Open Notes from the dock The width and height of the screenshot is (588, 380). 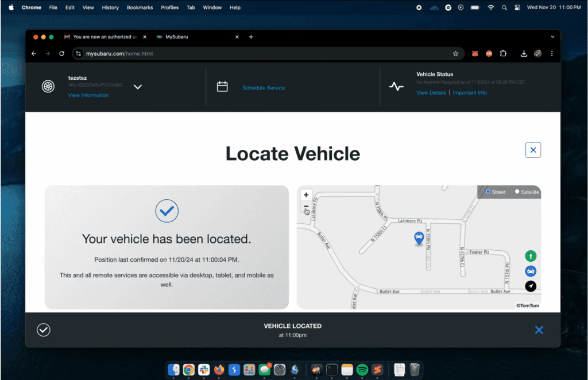point(347,370)
